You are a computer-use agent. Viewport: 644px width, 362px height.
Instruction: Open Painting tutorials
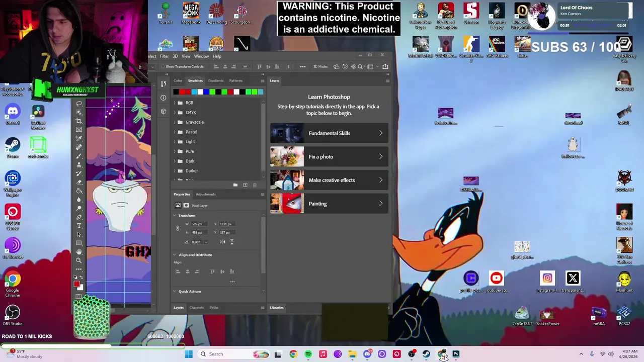pos(329,204)
